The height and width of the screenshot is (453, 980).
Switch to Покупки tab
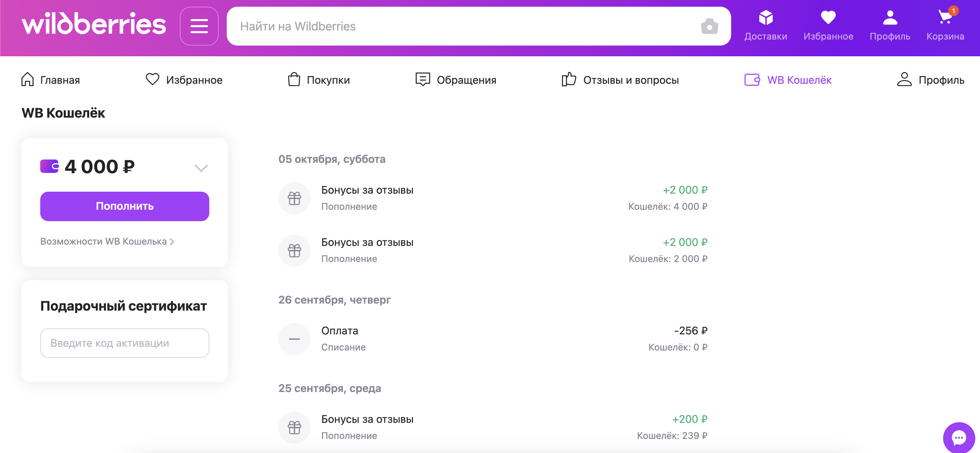click(319, 80)
